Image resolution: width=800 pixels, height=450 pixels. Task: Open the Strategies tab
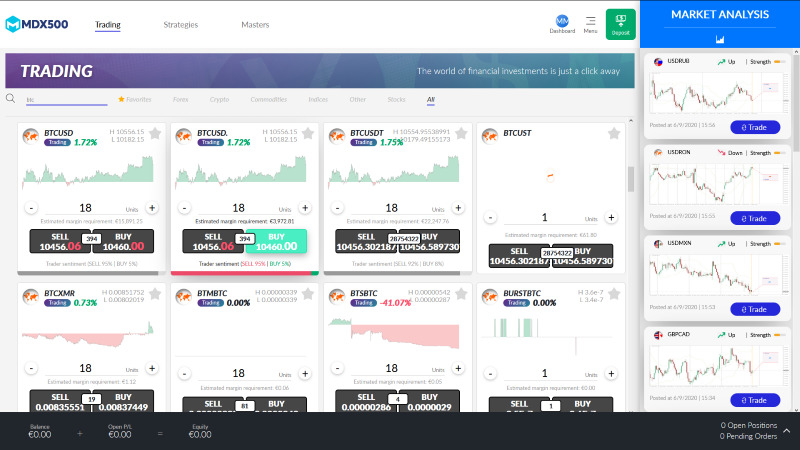point(181,24)
